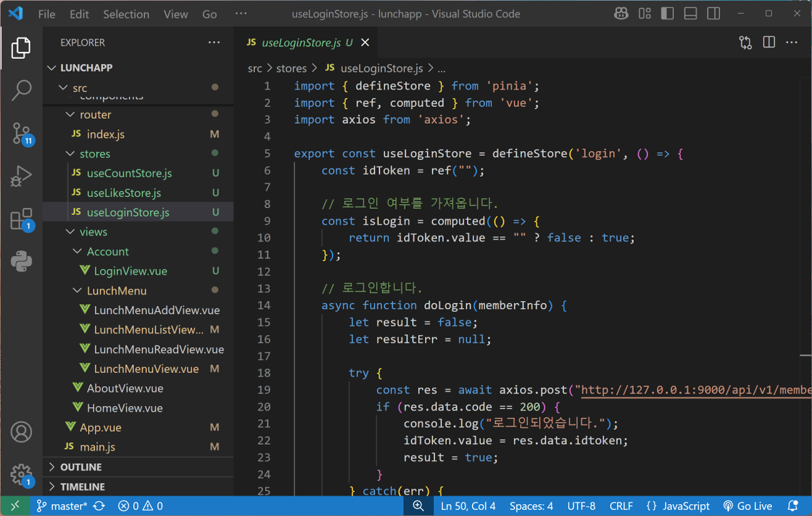Viewport: 812px width, 516px height.
Task: Open the Go menu
Action: click(209, 14)
